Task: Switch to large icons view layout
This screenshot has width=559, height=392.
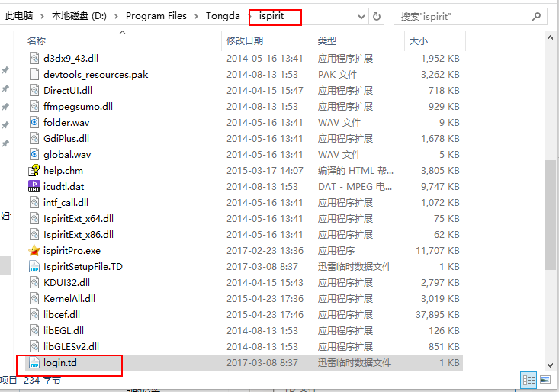Action: (545, 380)
